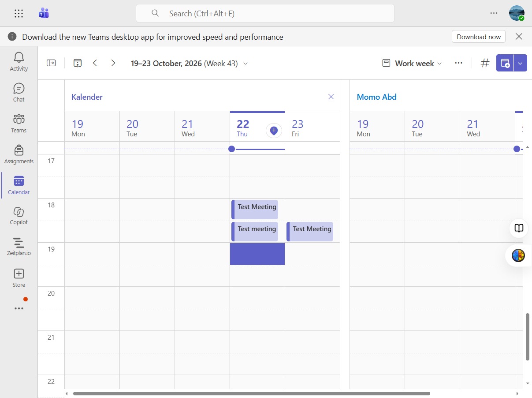Open Friday's Test Meeting event
Viewport: 532px width, 398px height.
coord(310,232)
